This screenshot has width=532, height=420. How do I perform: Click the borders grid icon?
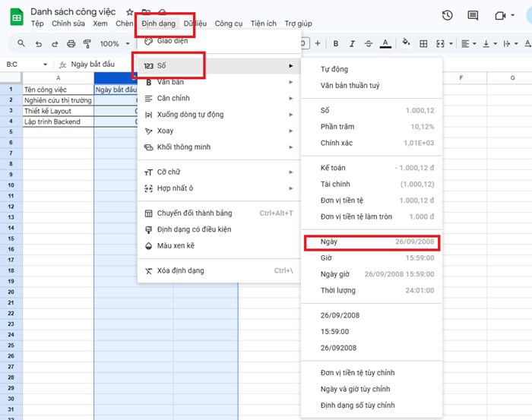click(423, 43)
